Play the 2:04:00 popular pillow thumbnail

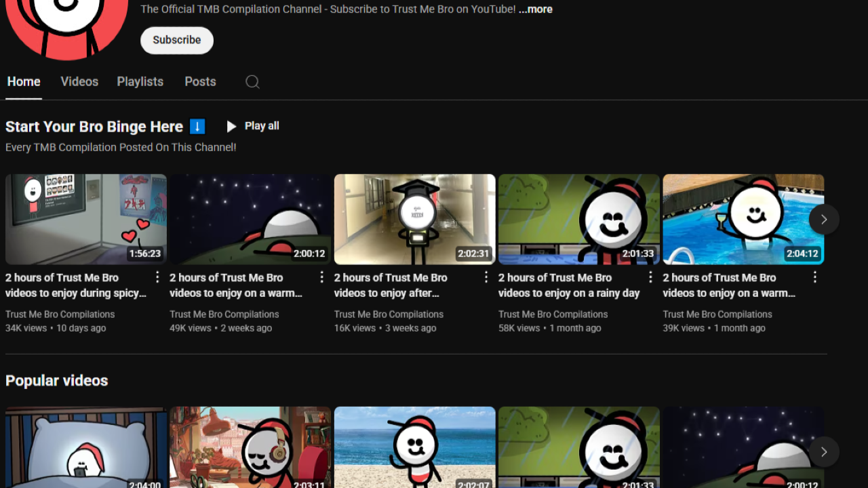(x=86, y=447)
